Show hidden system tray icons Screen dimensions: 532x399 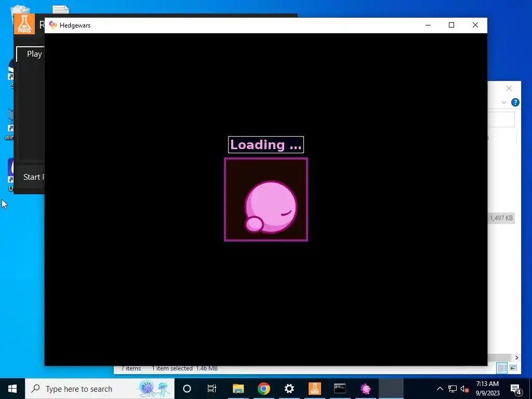coord(440,389)
